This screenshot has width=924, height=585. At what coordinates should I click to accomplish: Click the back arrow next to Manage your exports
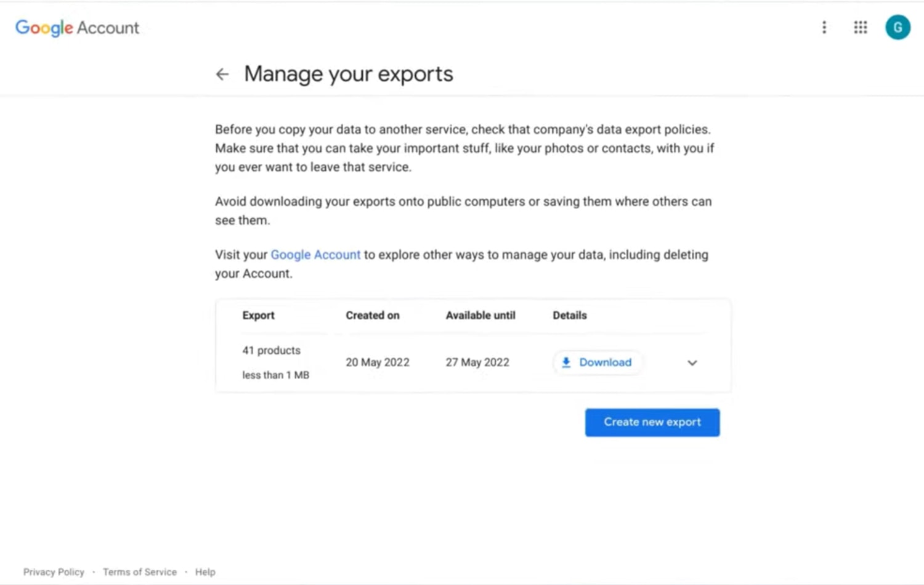click(x=222, y=74)
